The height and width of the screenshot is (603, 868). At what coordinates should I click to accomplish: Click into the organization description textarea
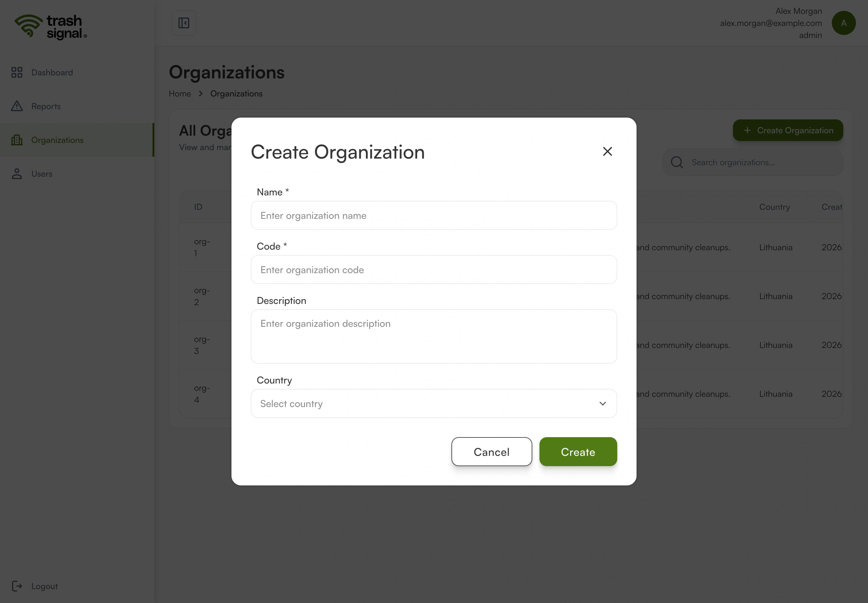[x=434, y=337]
